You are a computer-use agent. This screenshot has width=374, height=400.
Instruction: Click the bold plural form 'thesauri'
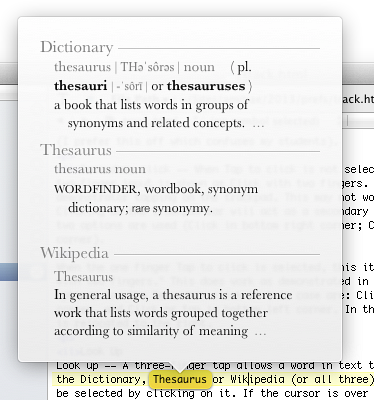point(80,86)
